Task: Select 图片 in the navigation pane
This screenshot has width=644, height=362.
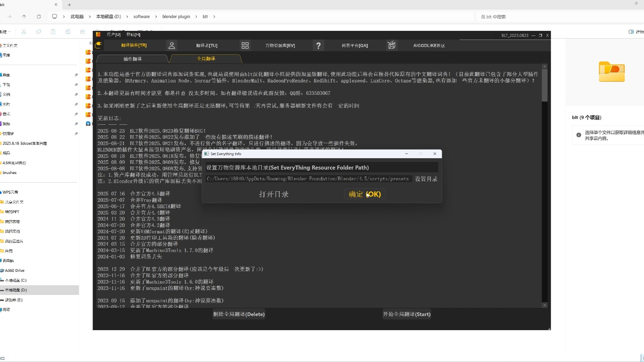Action: [x=6, y=104]
